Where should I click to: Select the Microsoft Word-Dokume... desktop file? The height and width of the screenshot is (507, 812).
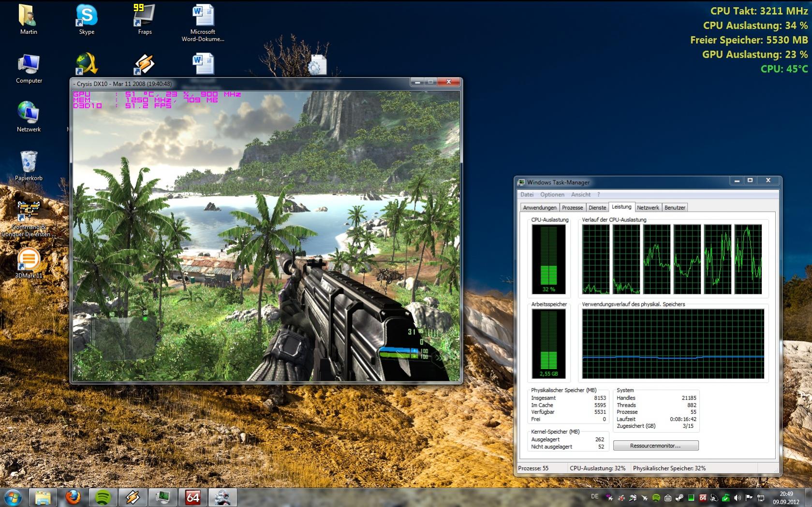tap(203, 23)
